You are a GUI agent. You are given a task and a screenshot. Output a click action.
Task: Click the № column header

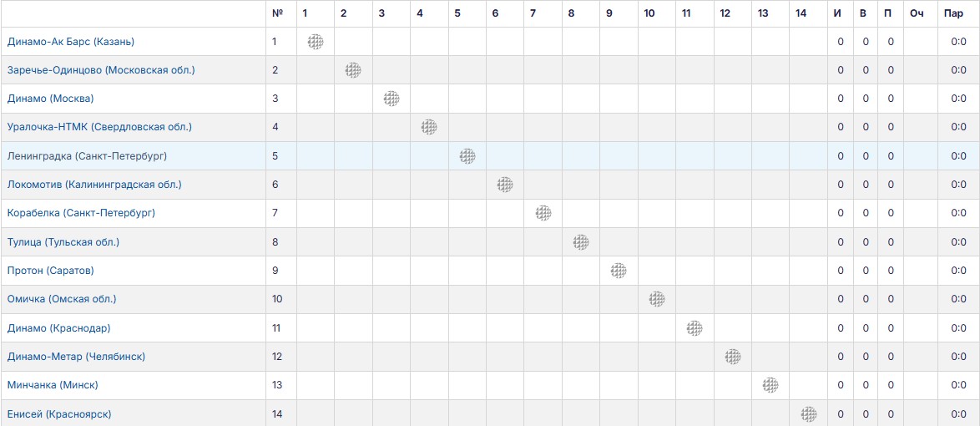tap(278, 13)
